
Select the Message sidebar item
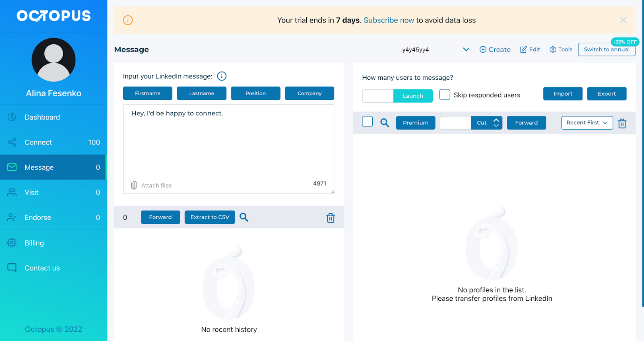(54, 167)
